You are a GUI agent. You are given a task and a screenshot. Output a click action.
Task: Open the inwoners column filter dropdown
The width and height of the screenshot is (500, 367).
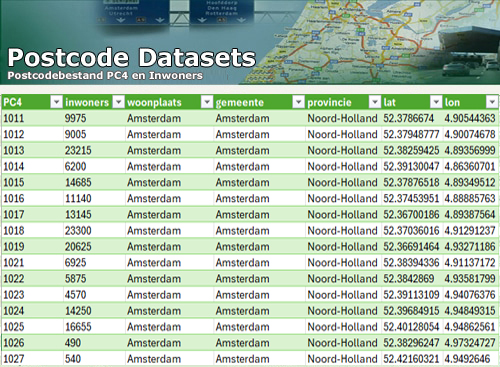118,102
